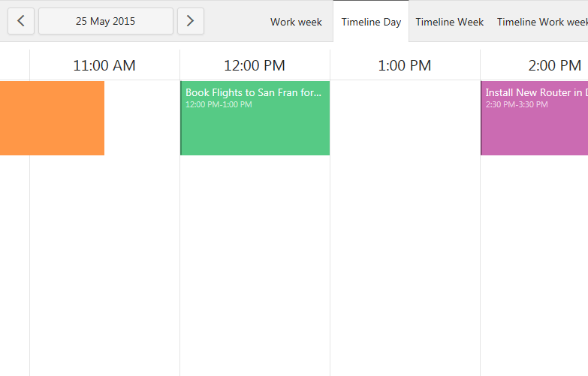Go to the next day arrow

(190, 21)
